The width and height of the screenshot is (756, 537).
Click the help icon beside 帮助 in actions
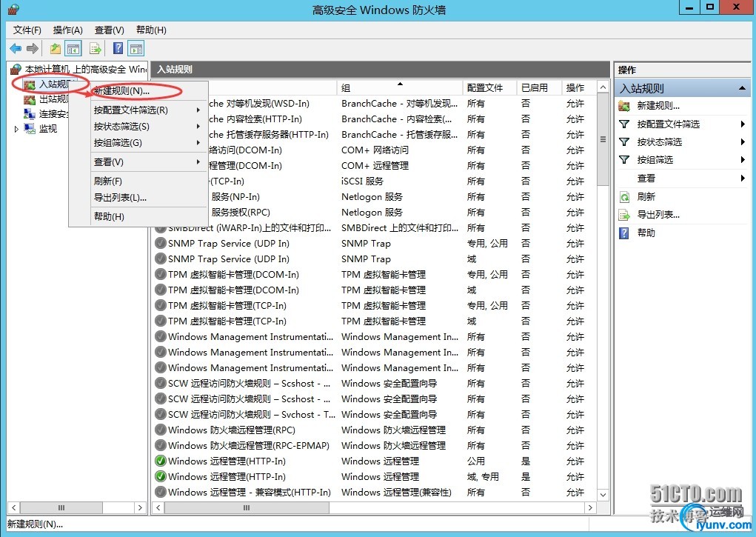(x=624, y=233)
